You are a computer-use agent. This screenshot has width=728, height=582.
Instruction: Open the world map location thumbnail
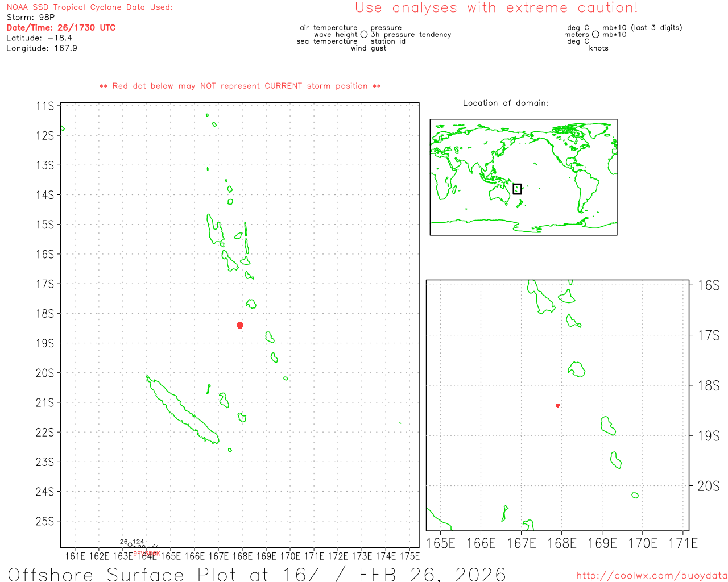(x=523, y=177)
